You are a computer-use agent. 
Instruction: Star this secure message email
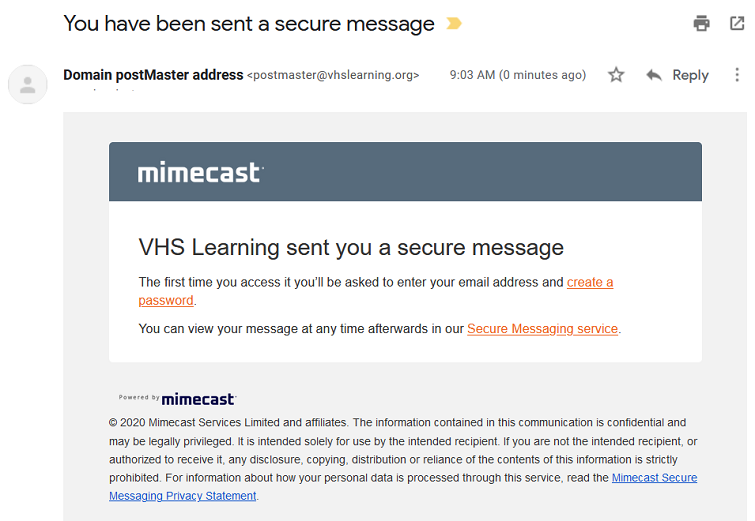[616, 75]
